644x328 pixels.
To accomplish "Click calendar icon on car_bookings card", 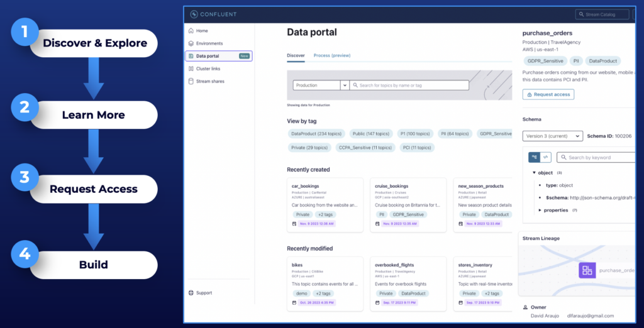I will point(294,224).
